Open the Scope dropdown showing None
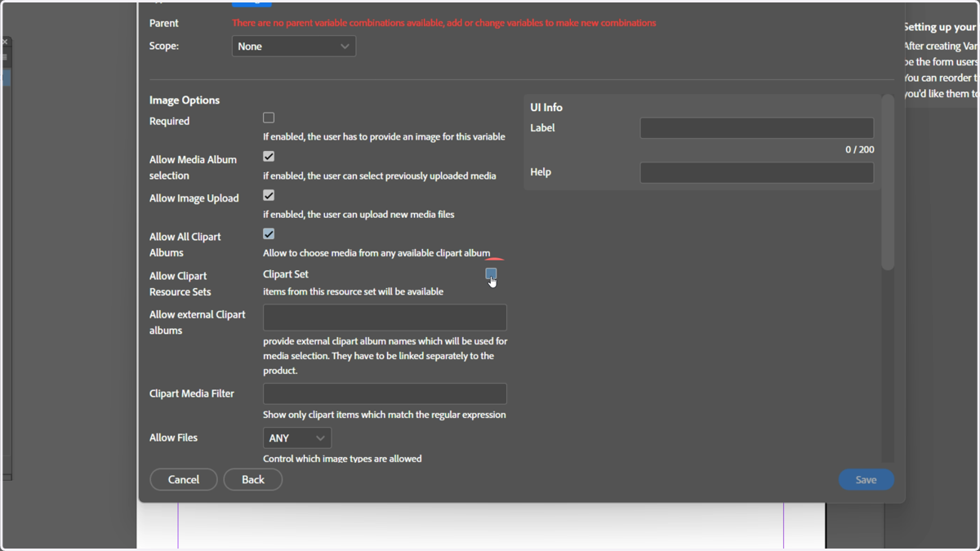Viewport: 980px width, 551px height. (x=294, y=47)
